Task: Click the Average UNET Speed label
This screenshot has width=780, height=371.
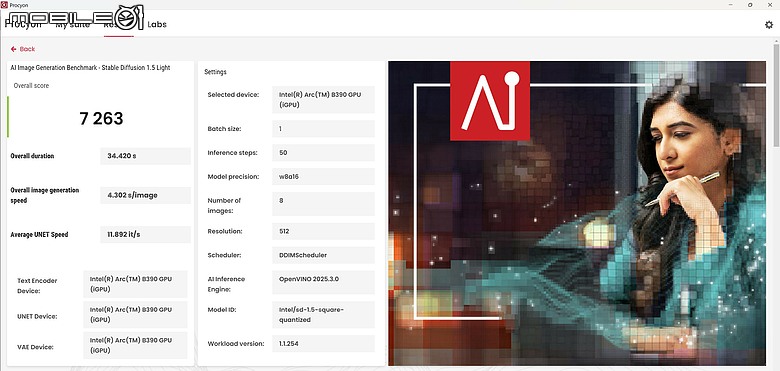Action: pyautogui.click(x=39, y=235)
